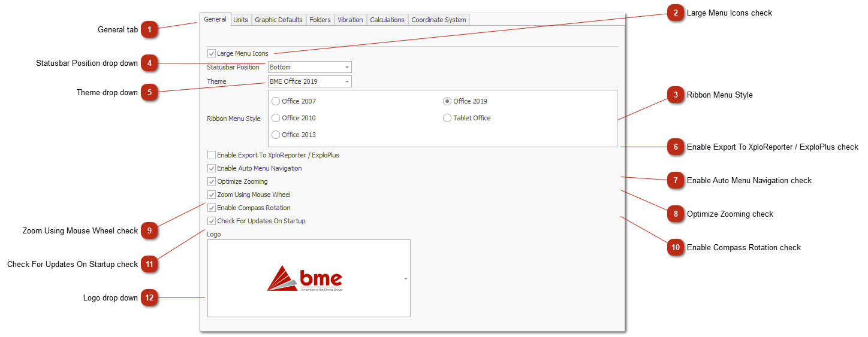Toggle Zoom Using Mouse Wheel checkbox
Screen dimensions: 868x337
coord(212,195)
